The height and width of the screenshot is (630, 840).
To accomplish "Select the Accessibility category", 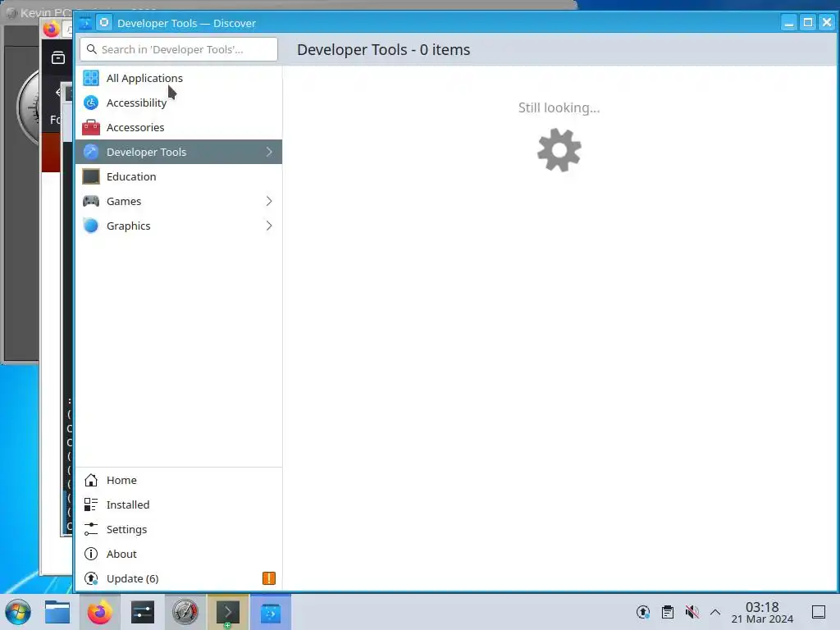I will click(179, 103).
